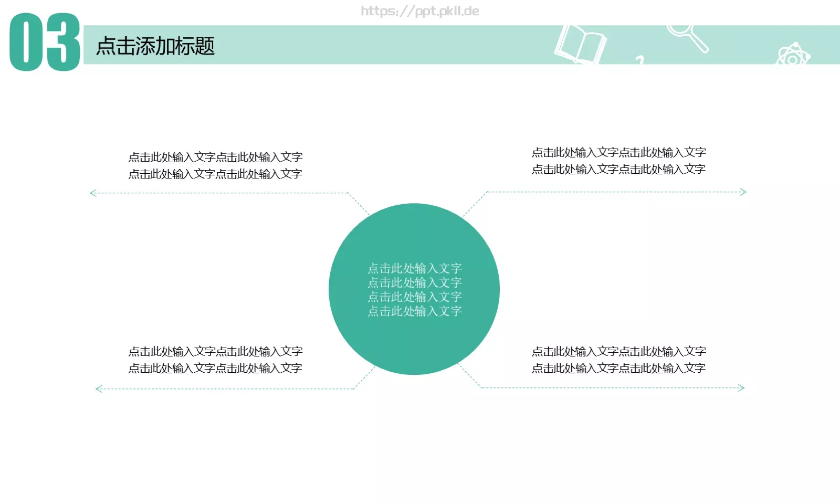Click the top-right dashed arrowhead pointing right
This screenshot has width=840, height=504.
click(x=743, y=193)
